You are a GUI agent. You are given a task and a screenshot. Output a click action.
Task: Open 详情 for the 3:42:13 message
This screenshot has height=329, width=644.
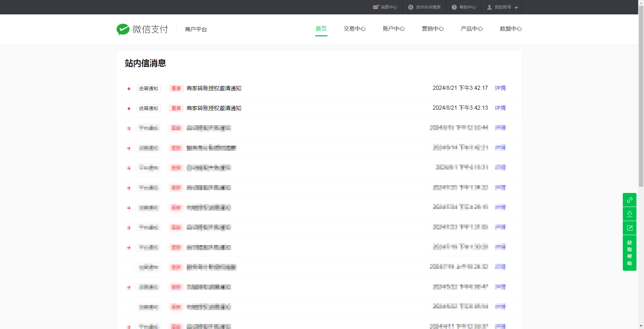click(500, 108)
